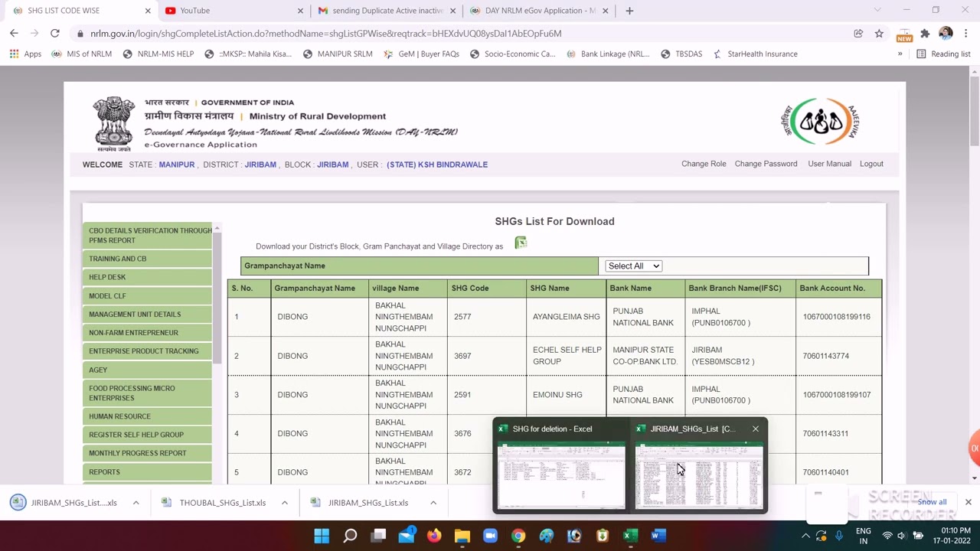Close the downloads bar

tap(968, 502)
